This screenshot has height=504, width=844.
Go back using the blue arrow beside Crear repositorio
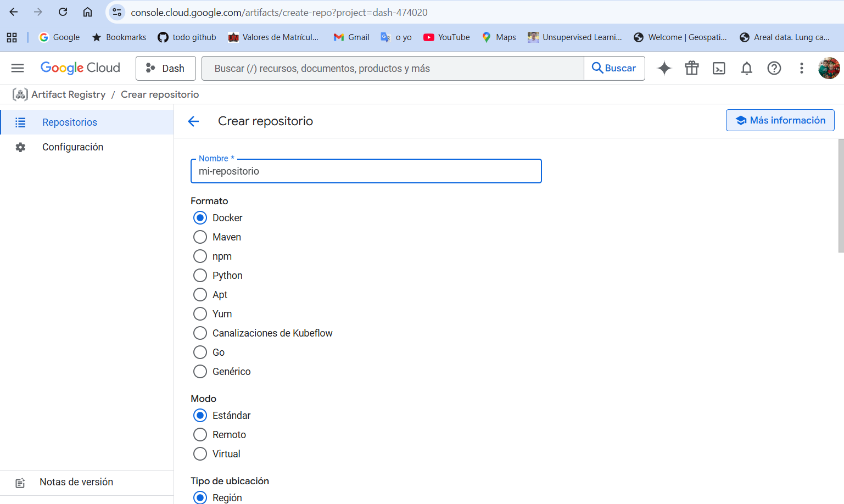click(193, 121)
